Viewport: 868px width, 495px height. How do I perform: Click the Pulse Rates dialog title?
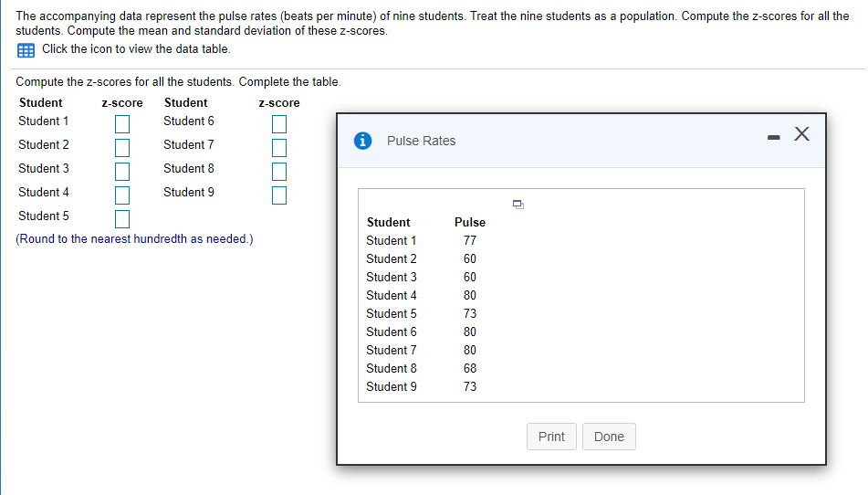click(421, 141)
